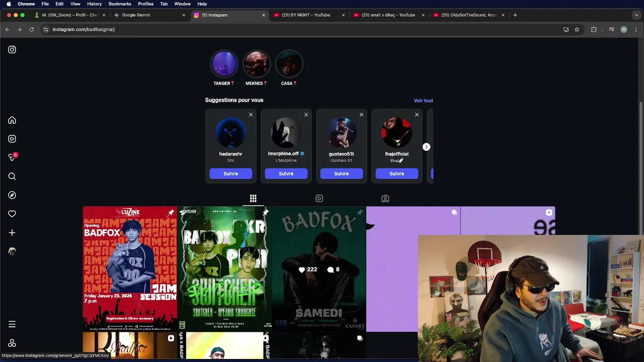Open Chrome media control icon
Viewport: 644px width, 362px height.
pos(612,30)
